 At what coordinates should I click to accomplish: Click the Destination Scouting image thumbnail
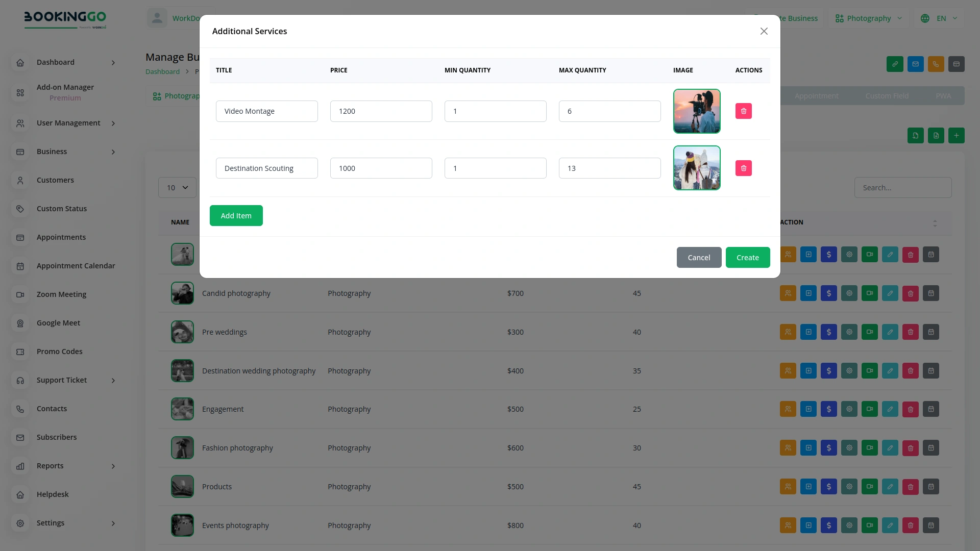tap(697, 168)
